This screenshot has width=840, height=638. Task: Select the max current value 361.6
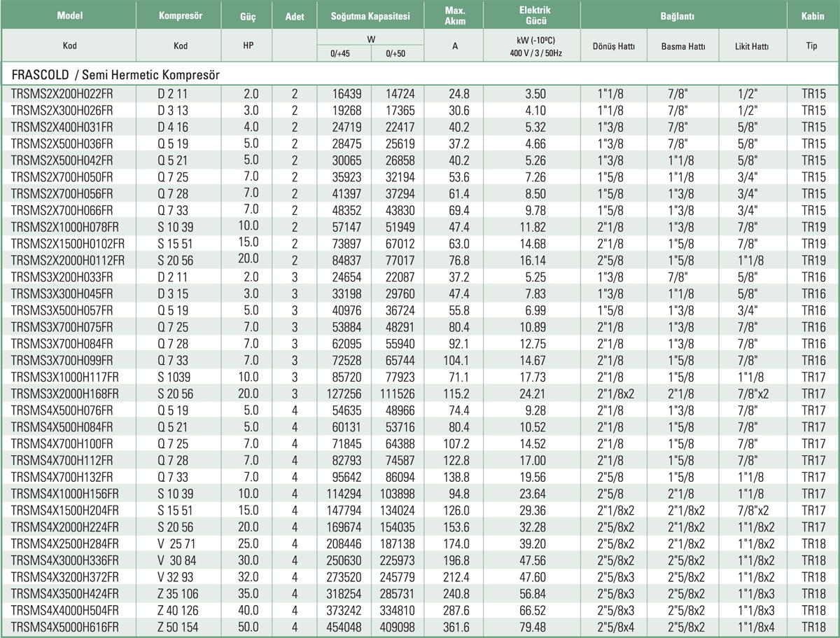[x=455, y=627]
